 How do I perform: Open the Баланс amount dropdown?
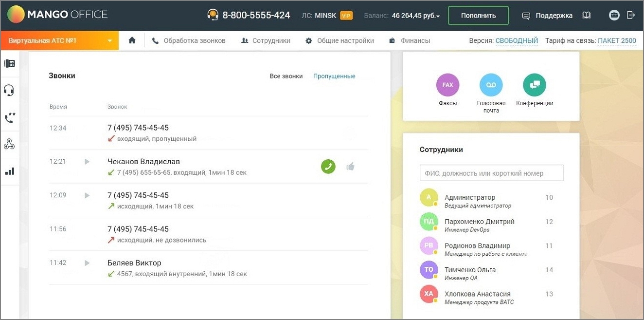(415, 16)
